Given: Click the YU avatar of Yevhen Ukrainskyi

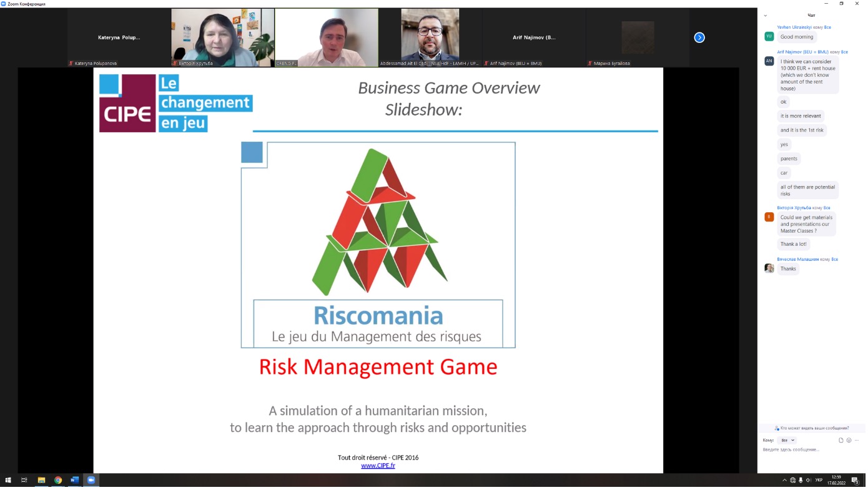Looking at the screenshot, I should point(769,36).
